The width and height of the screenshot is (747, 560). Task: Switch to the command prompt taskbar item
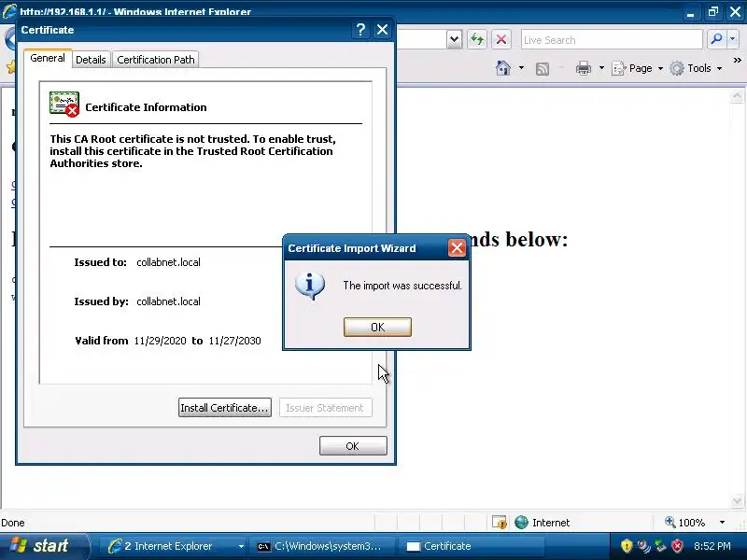coord(324,546)
